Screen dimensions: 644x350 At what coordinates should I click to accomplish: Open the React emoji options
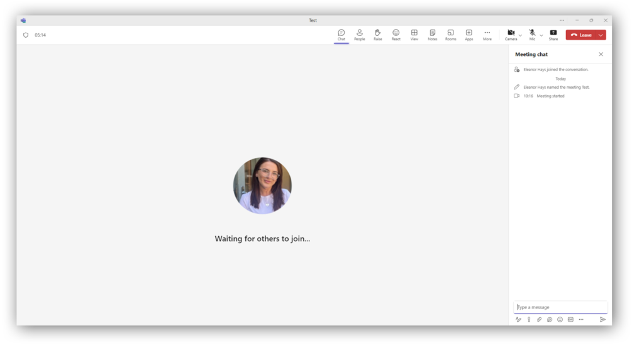point(396,35)
